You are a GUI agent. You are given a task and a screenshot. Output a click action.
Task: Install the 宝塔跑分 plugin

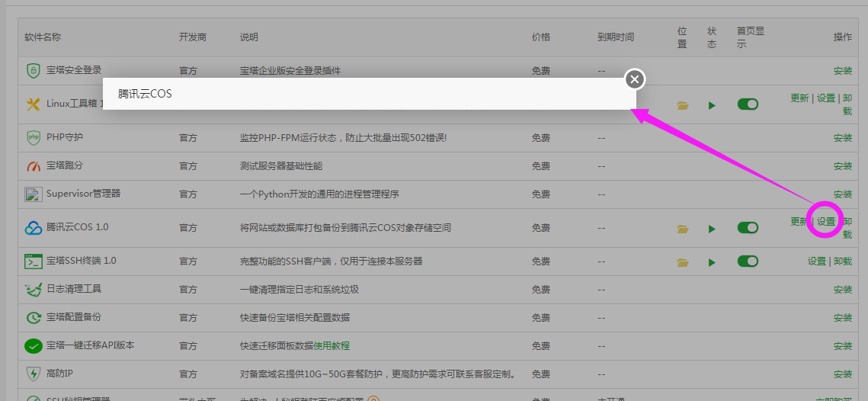tap(843, 165)
